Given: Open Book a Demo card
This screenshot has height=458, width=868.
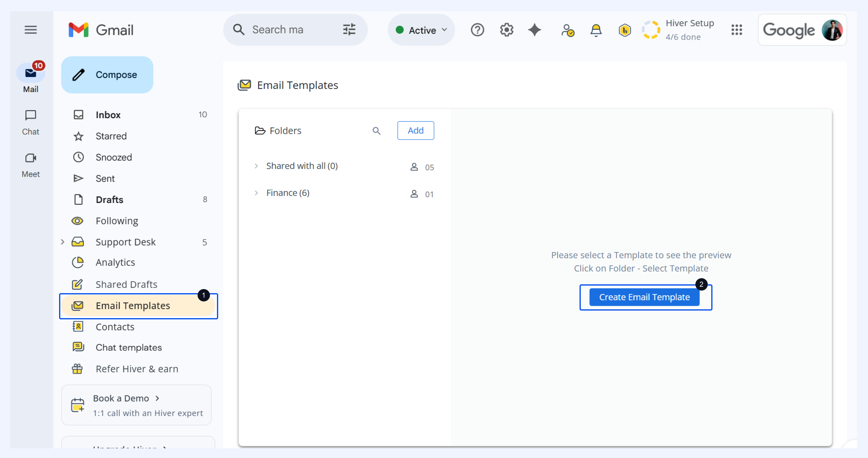Looking at the screenshot, I should tap(136, 405).
